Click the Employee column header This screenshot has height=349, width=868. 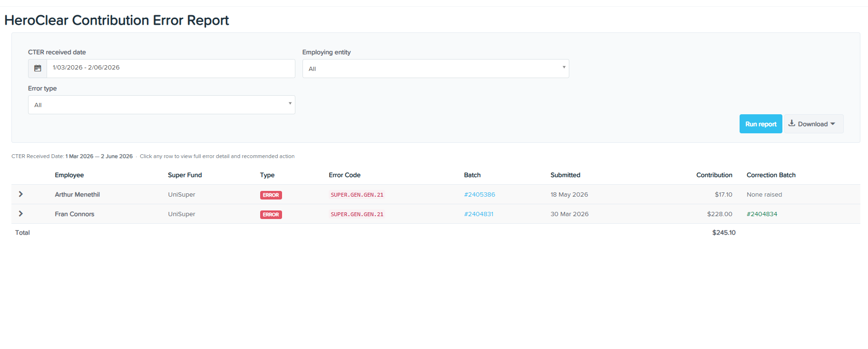69,175
